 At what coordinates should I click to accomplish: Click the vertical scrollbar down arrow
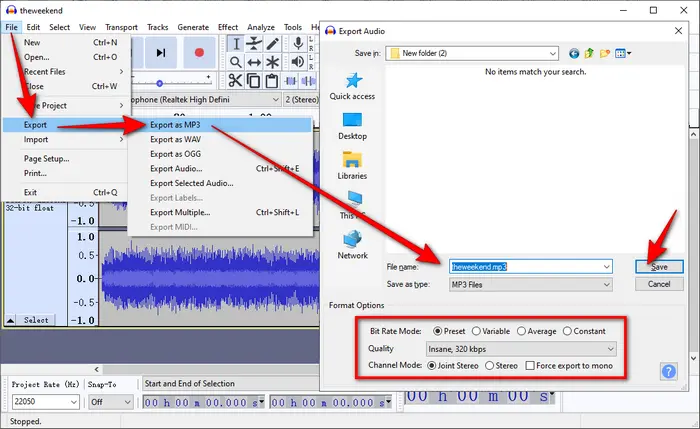[693, 358]
